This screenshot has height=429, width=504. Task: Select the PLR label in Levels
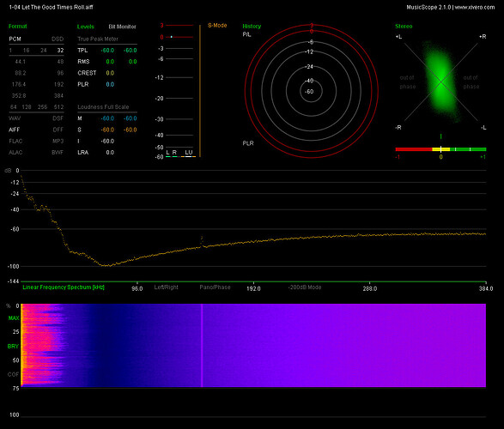(x=83, y=84)
